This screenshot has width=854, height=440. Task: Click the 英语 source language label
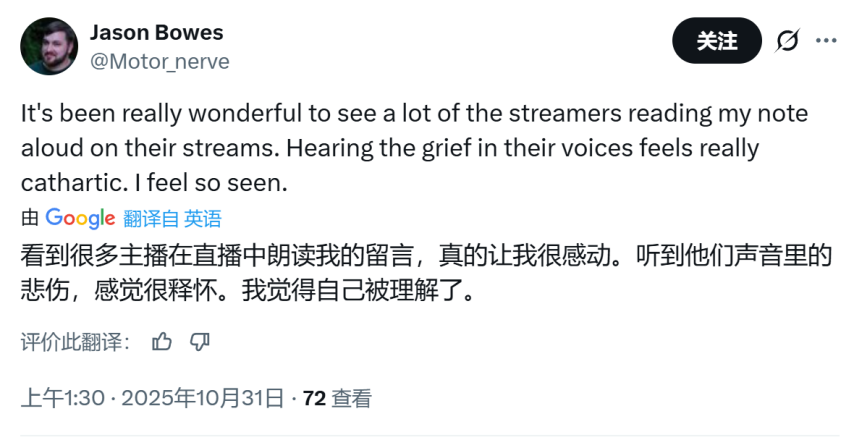(203, 219)
